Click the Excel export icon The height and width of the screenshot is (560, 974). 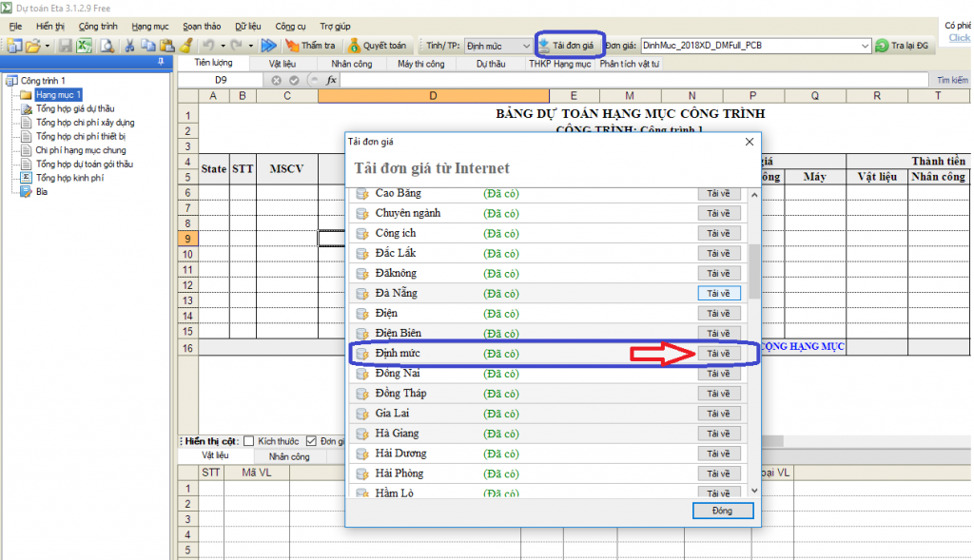coord(84,45)
